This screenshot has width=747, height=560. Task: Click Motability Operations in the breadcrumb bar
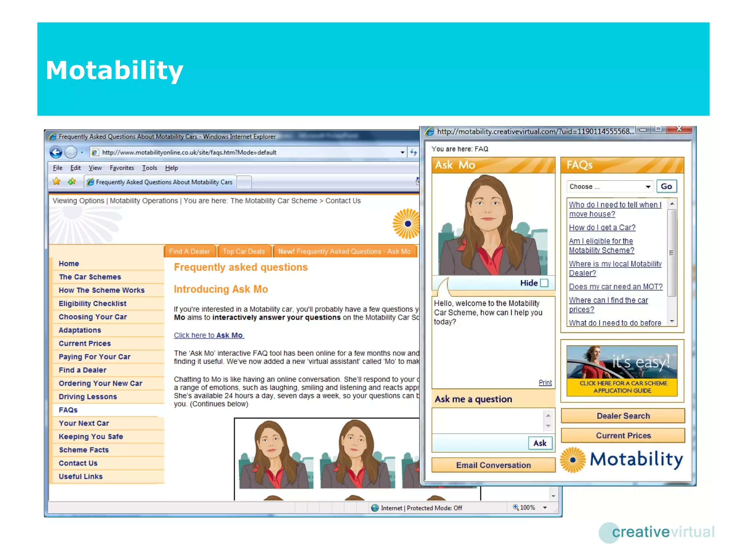(144, 201)
